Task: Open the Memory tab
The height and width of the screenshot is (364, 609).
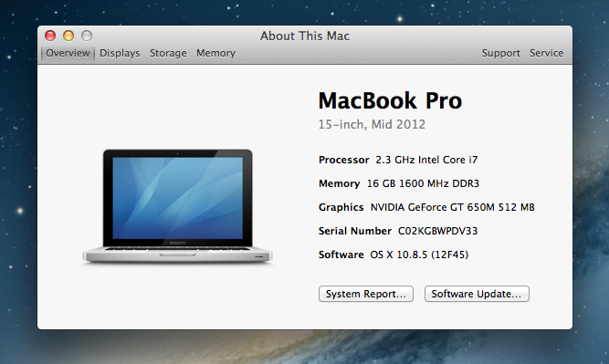Action: coord(216,53)
